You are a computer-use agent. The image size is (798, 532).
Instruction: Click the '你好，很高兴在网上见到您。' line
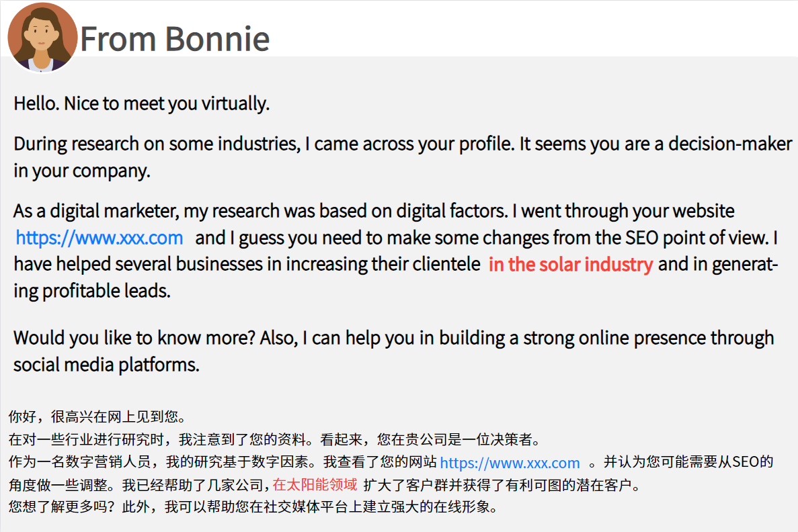pyautogui.click(x=99, y=416)
